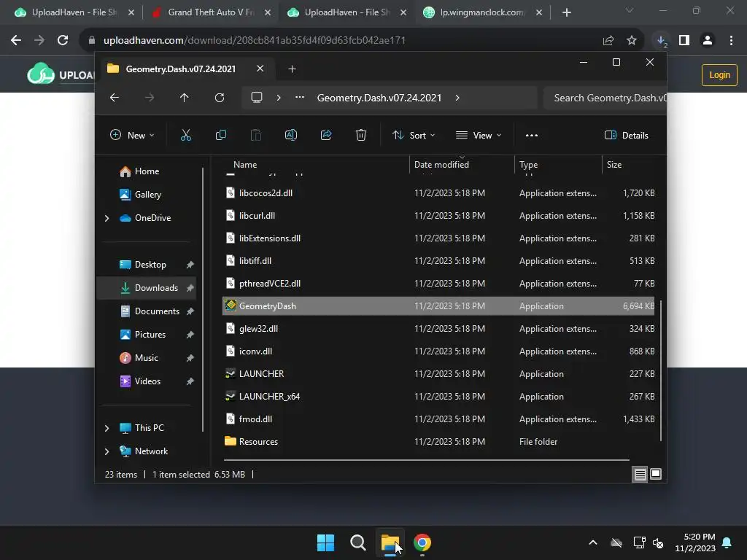This screenshot has height=560, width=747.
Task: Show hidden breadcrumb path ellipsis in address bar
Action: pos(300,97)
